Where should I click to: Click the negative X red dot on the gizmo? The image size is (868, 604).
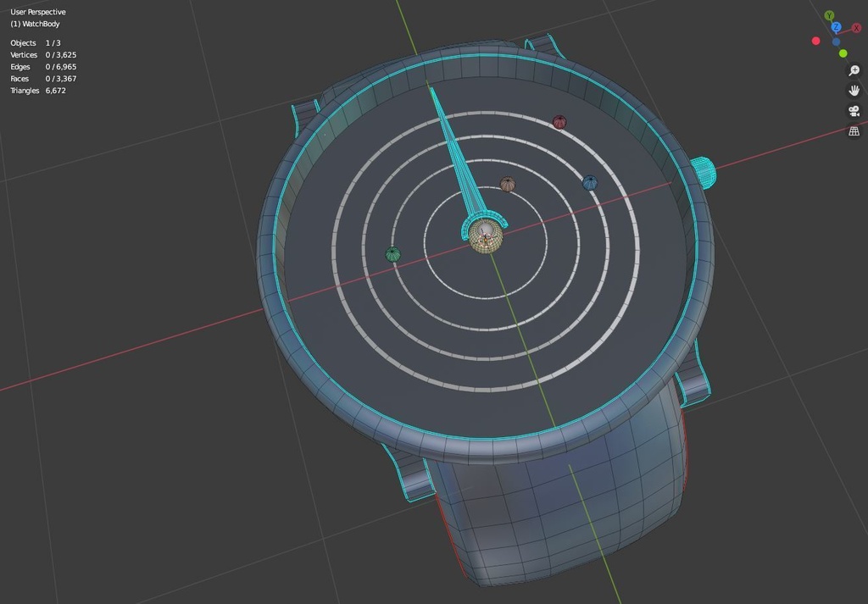click(x=816, y=41)
